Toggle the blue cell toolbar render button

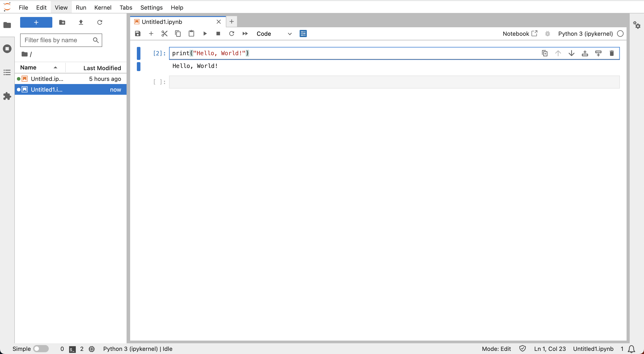tap(303, 34)
